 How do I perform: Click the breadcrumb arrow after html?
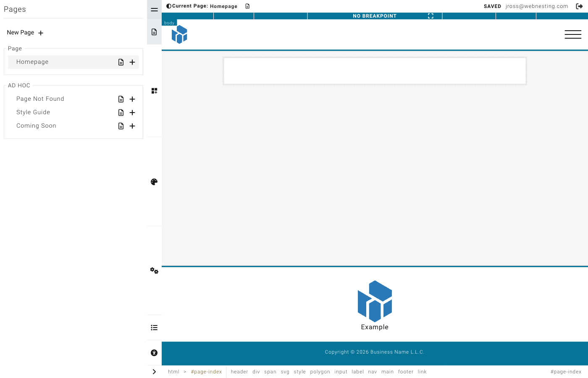(184, 372)
